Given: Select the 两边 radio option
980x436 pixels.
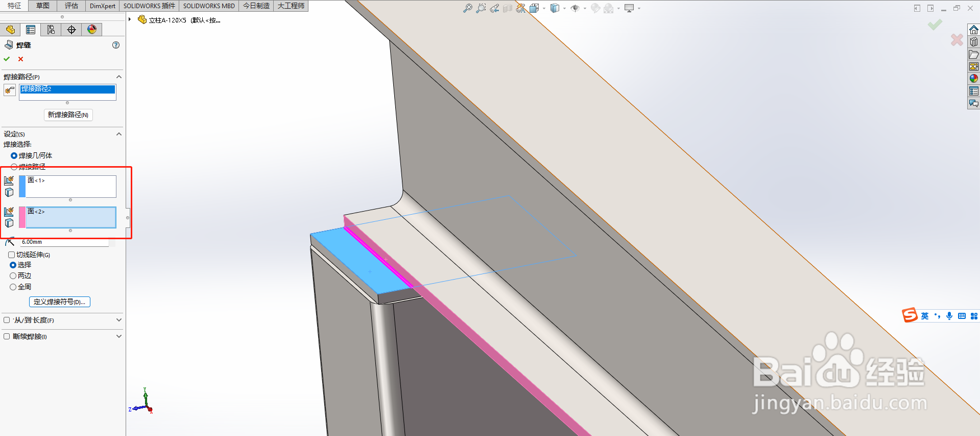Looking at the screenshot, I should tap(13, 276).
